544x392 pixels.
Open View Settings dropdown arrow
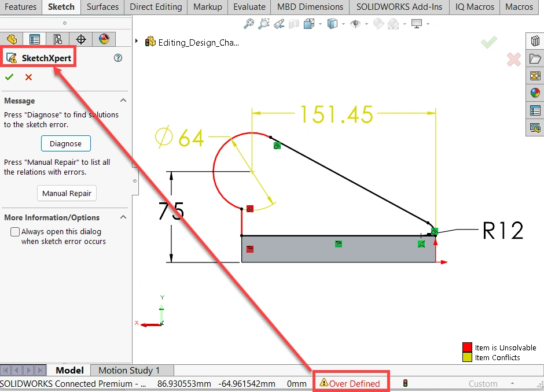pos(428,24)
